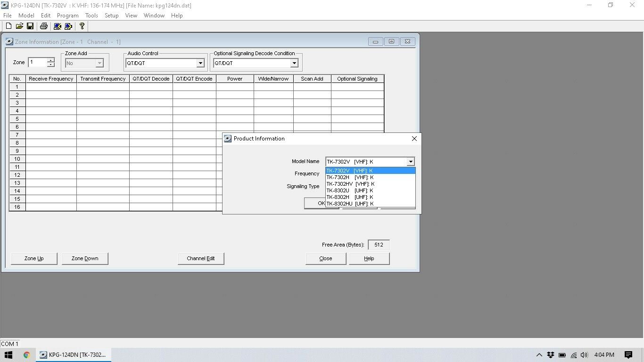Open the Setup menu
Image resolution: width=644 pixels, height=362 pixels.
pyautogui.click(x=112, y=16)
